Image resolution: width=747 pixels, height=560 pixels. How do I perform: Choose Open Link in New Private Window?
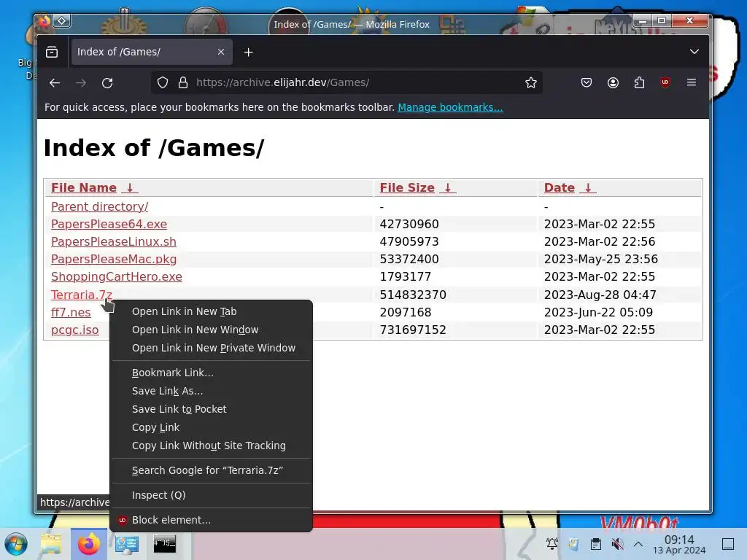pyautogui.click(x=211, y=348)
